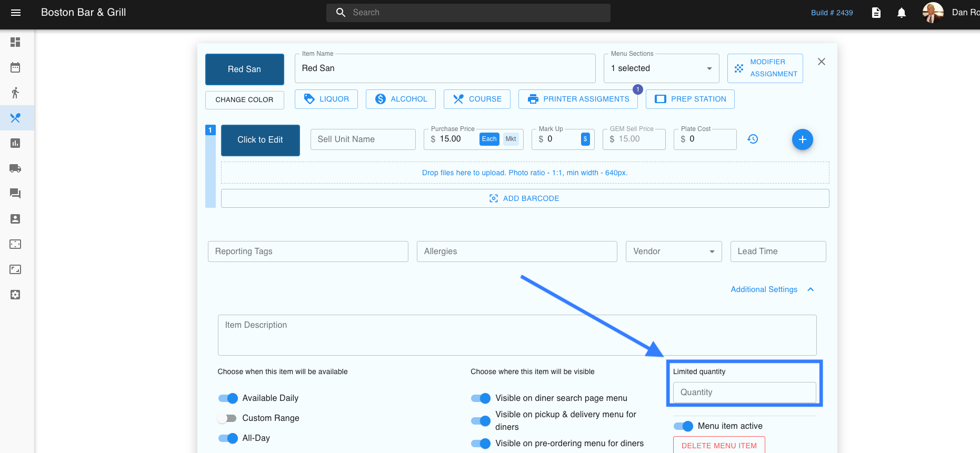Open the hamburger navigation menu

tap(16, 13)
